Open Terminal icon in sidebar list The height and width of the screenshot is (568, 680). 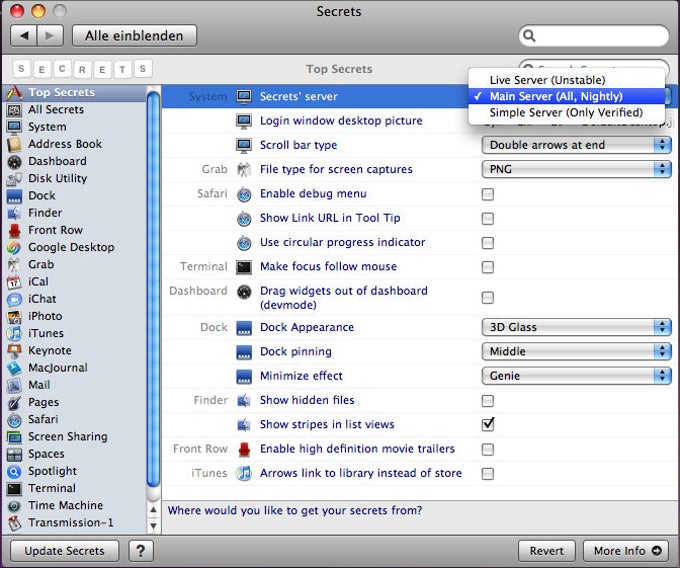tap(14, 489)
